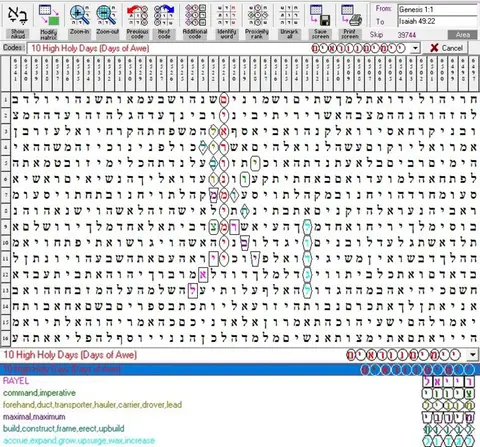Click the row 1 header of the matrix
The image size is (480, 447).
point(5,99)
